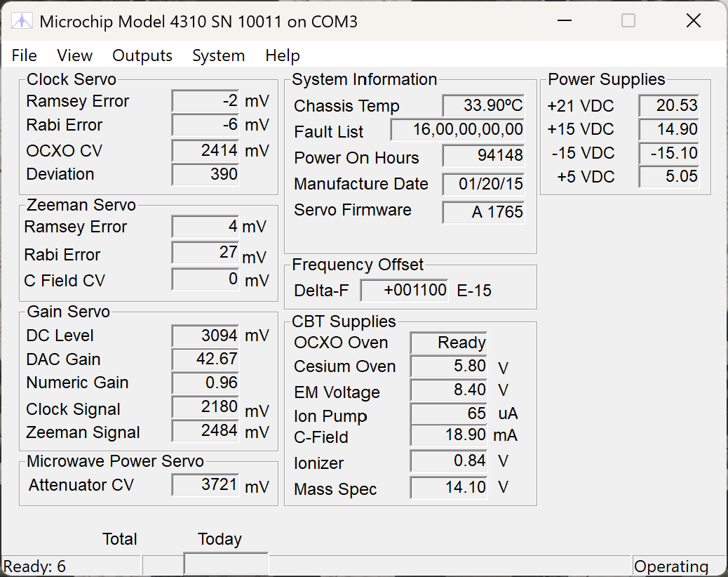Click the maximize window button

[628, 21]
